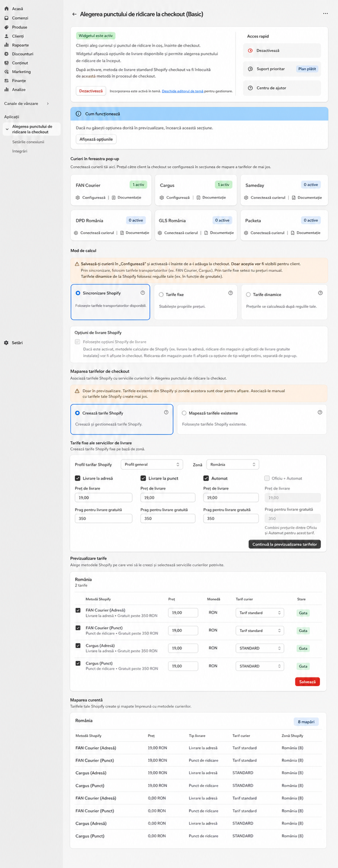
Task: Click the Marketing target icon
Action: (x=6, y=72)
